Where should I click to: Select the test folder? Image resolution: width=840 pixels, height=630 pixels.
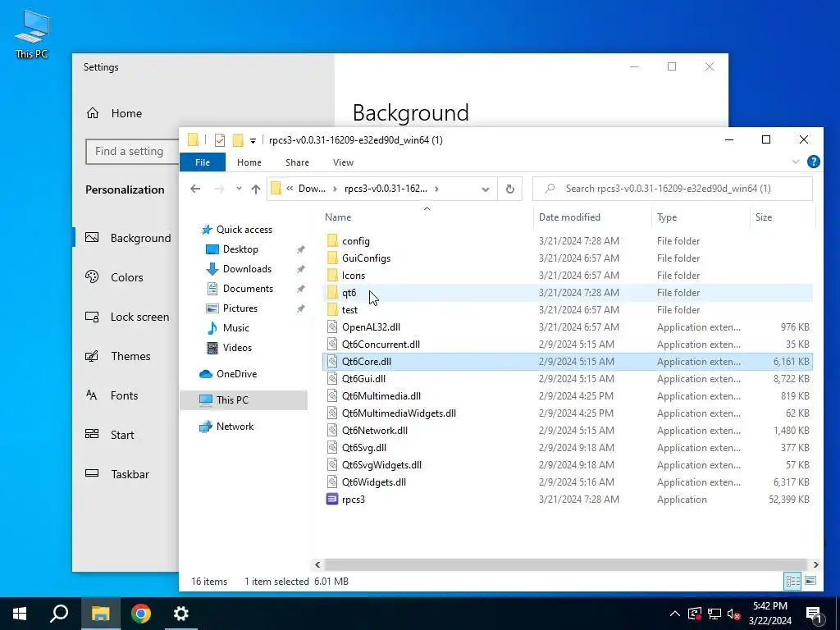point(349,309)
